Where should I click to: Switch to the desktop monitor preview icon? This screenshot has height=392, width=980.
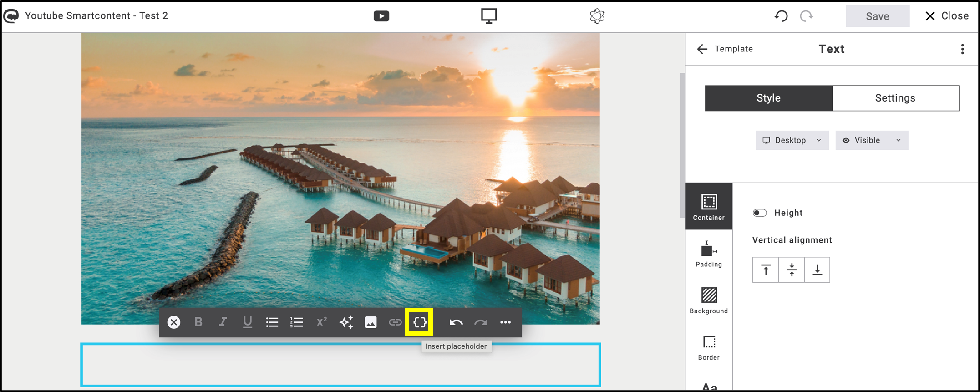click(489, 16)
